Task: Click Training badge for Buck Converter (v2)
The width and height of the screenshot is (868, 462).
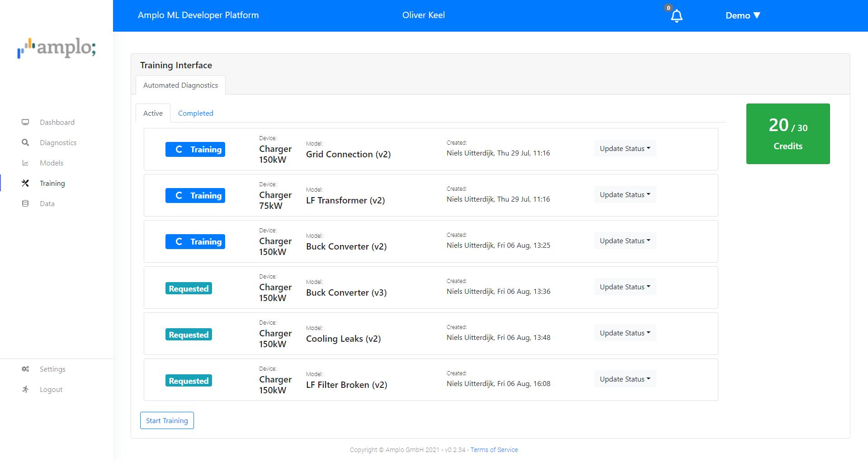Action: (195, 241)
